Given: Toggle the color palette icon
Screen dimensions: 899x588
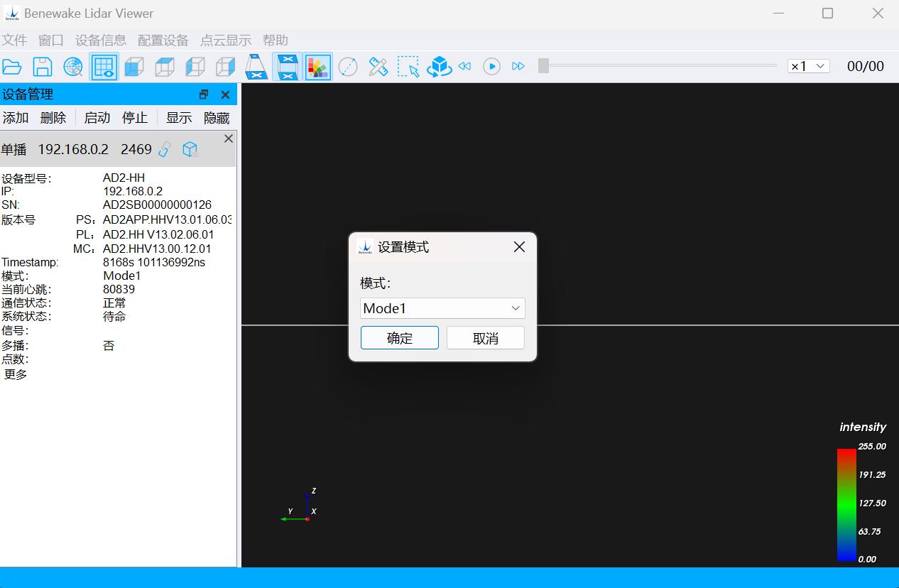Looking at the screenshot, I should click(x=318, y=67).
